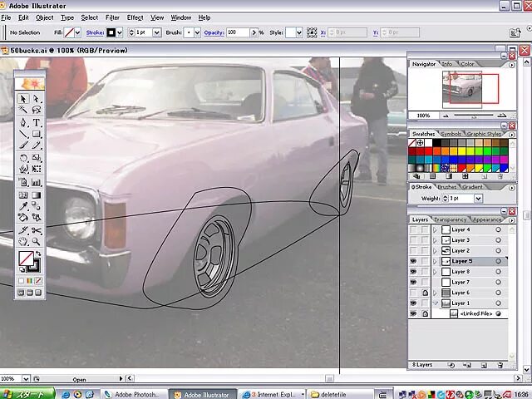Open the deletefile folder taskbar button
The height and width of the screenshot is (399, 532).
pyautogui.click(x=341, y=394)
